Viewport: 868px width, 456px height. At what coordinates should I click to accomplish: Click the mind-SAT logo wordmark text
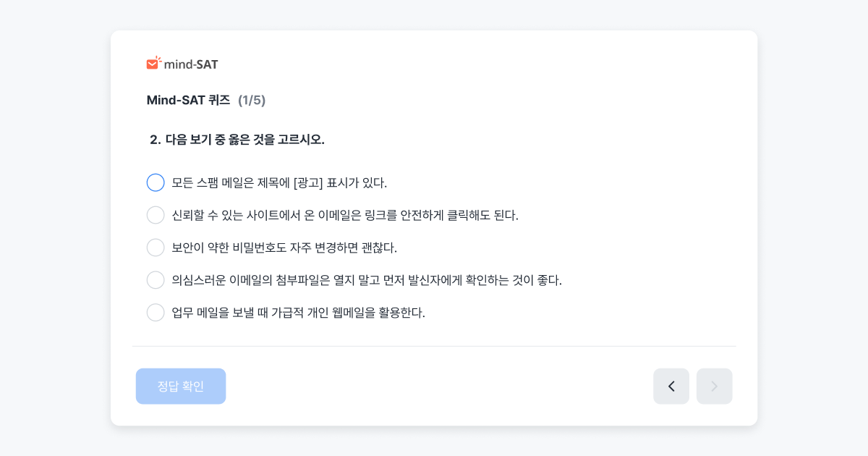click(191, 64)
